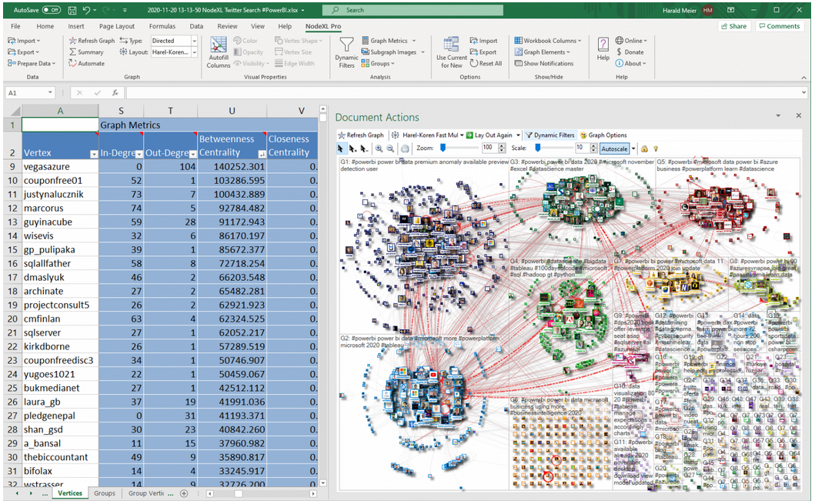Switch to the Groups worksheet tab
The image size is (815, 504).
coord(105,493)
